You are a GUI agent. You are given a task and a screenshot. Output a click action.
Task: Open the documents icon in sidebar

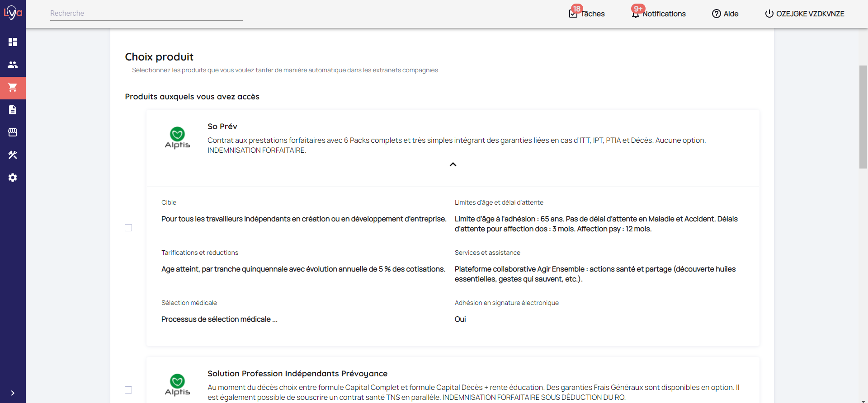(13, 110)
